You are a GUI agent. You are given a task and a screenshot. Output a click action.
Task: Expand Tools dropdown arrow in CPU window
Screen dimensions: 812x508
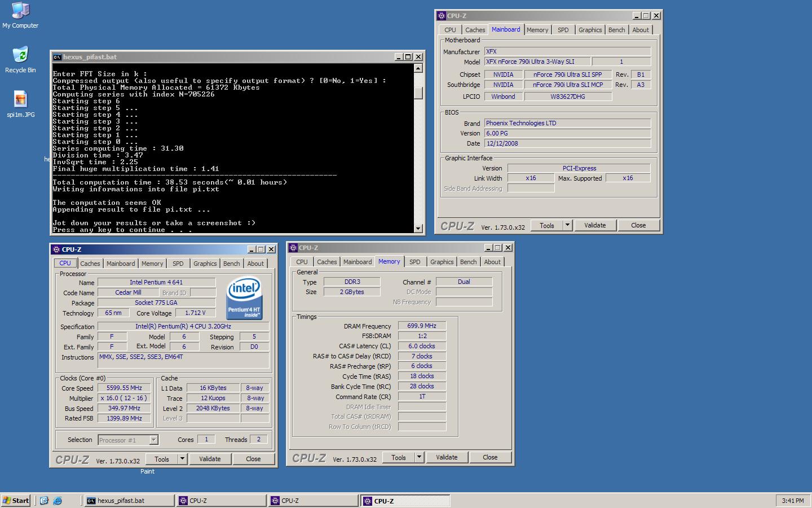tap(183, 459)
